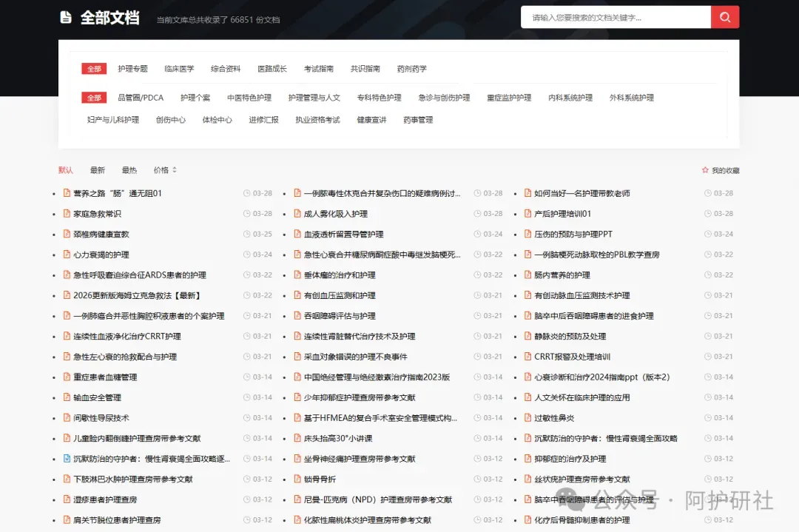799x532 pixels.
Task: Select 重症监护护理 subcategory
Action: [x=509, y=98]
